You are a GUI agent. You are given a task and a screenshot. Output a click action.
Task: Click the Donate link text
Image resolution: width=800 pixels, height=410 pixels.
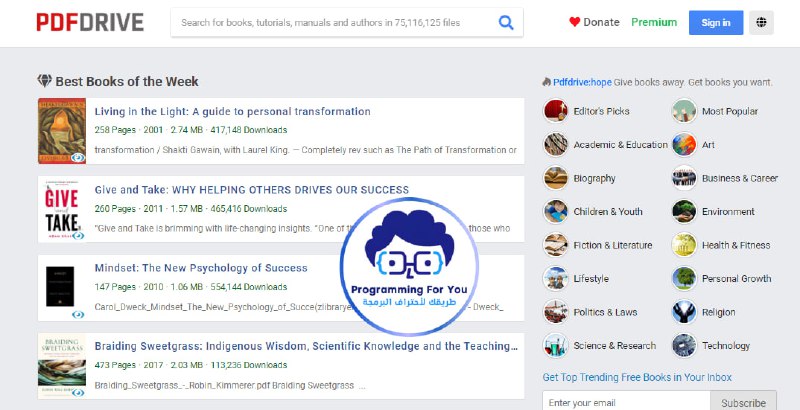coord(602,22)
